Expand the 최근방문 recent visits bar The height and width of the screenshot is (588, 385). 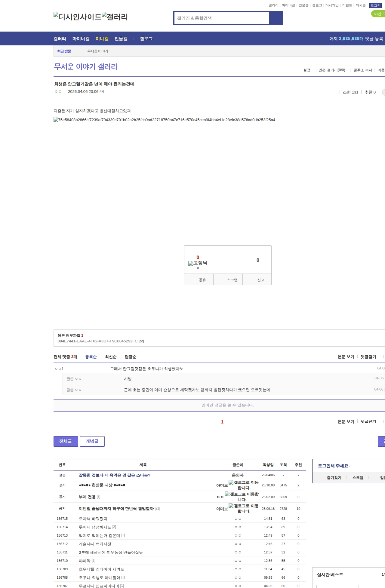pyautogui.click(x=64, y=51)
